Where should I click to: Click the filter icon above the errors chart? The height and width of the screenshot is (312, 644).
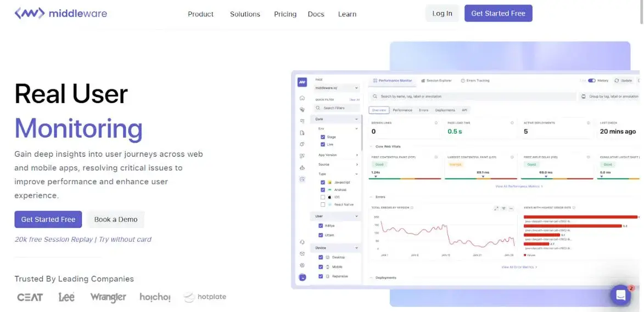click(x=504, y=209)
